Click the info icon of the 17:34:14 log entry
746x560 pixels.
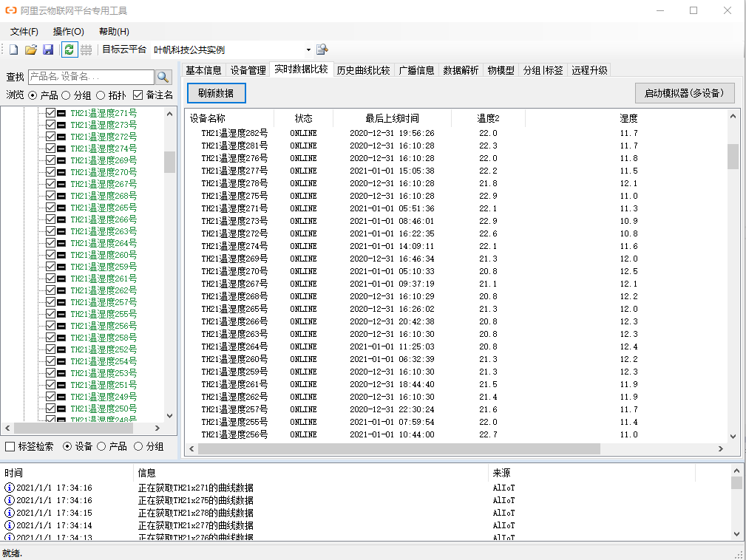[x=9, y=525]
